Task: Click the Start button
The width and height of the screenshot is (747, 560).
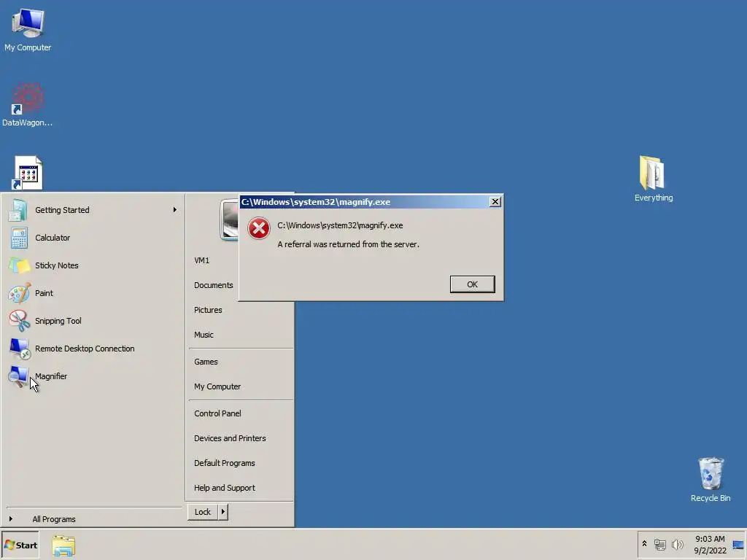Action: click(20, 545)
